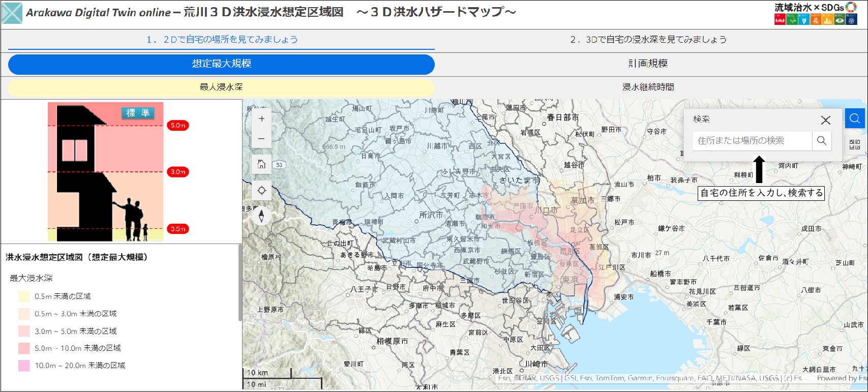Click the legend title 洪水浸水想定区域図（想定最大規模）

[x=77, y=257]
